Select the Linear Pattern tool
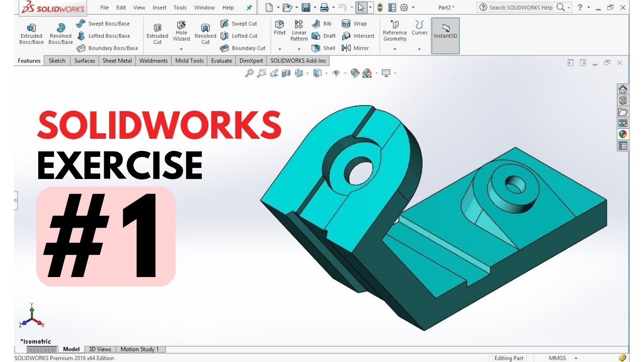 click(x=299, y=31)
